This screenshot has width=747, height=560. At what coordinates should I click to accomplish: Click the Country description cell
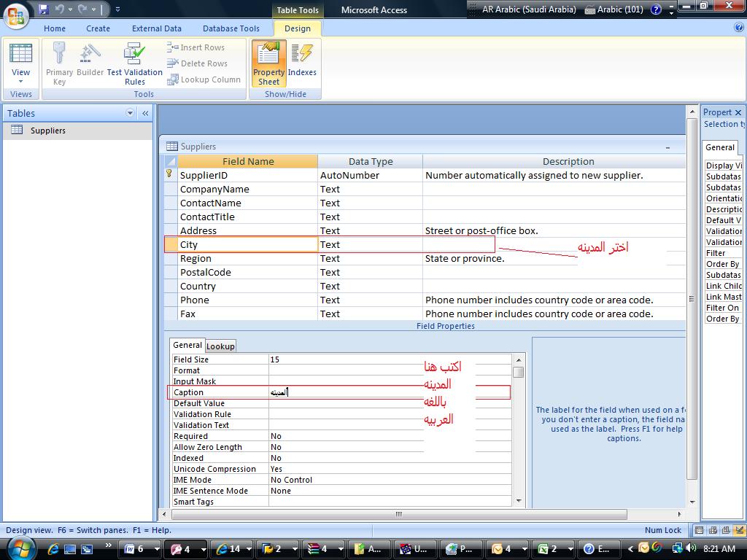click(554, 286)
